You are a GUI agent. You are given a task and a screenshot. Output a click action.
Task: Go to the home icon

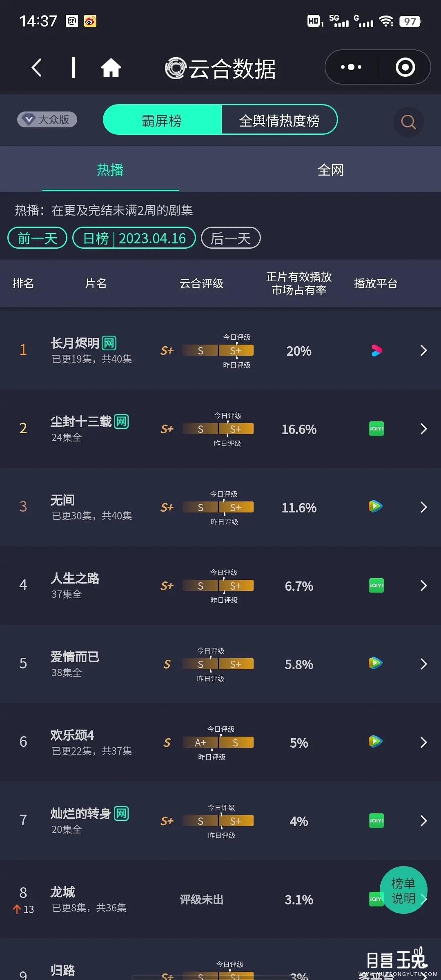pyautogui.click(x=111, y=67)
